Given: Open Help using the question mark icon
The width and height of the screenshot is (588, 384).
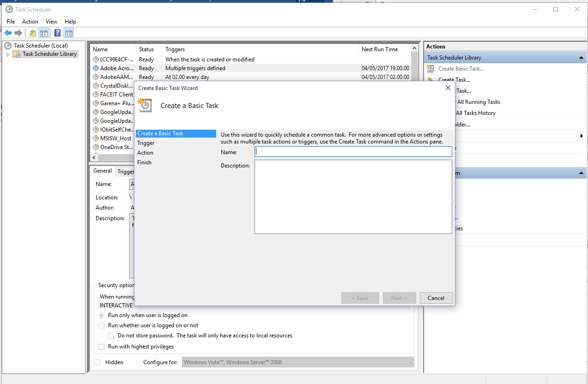Looking at the screenshot, I should point(57,33).
